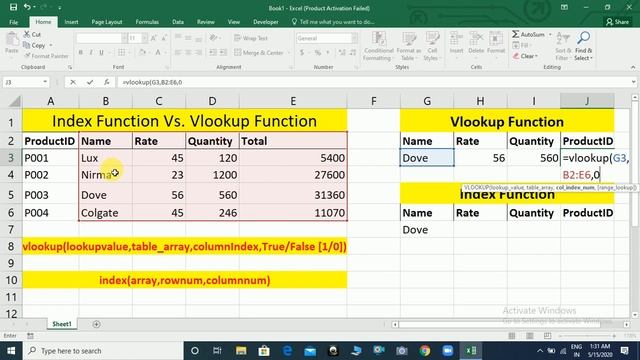Undo the last action in the Quick Access toolbar

27,7
